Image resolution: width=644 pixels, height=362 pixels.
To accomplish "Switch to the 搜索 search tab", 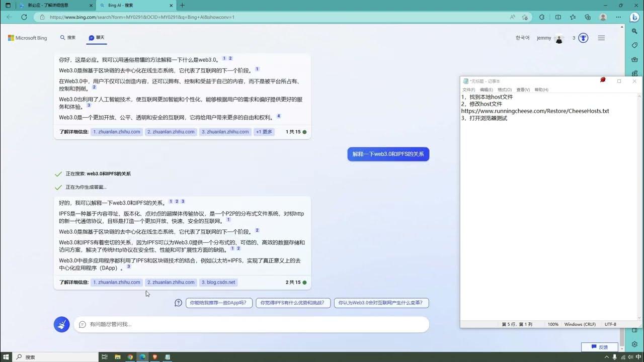I will tap(68, 38).
